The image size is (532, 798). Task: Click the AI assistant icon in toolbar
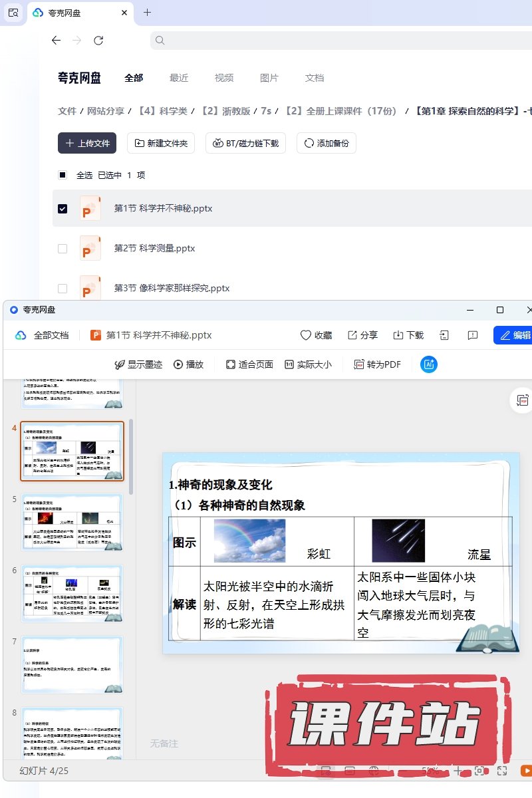coord(429,364)
